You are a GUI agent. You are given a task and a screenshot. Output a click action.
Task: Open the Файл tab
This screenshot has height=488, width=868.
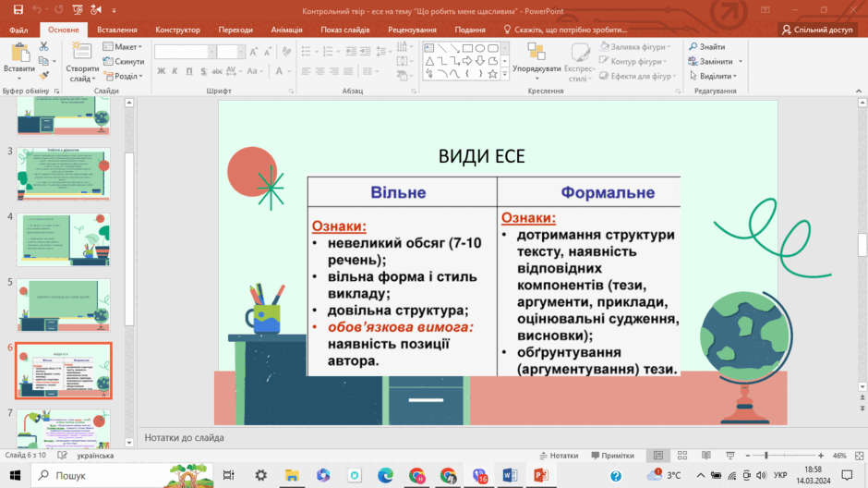[x=18, y=30]
